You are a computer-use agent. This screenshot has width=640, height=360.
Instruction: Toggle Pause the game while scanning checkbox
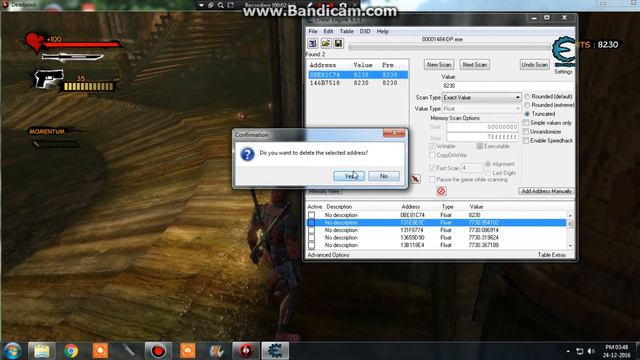[432, 180]
